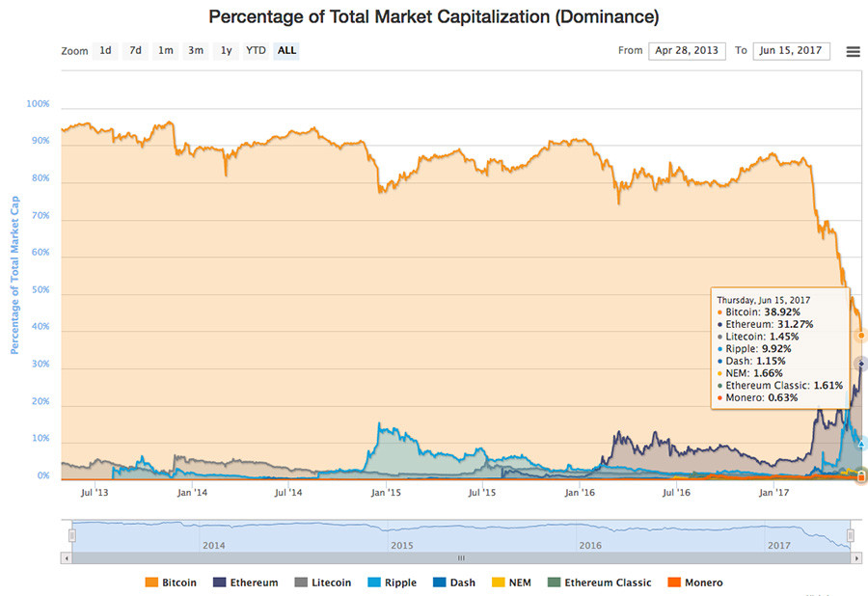Image resolution: width=868 pixels, height=596 pixels.
Task: Toggle Bitcoin series in legend
Action: click(171, 582)
